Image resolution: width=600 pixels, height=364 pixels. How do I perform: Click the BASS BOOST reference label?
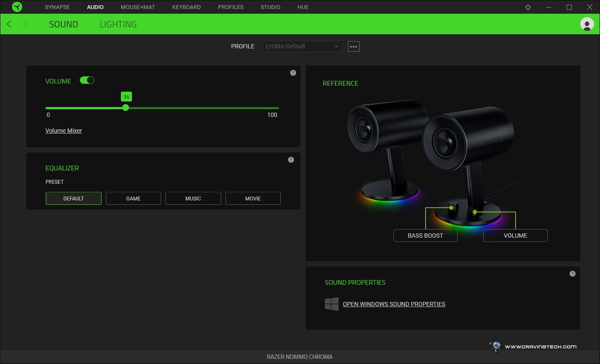point(426,236)
